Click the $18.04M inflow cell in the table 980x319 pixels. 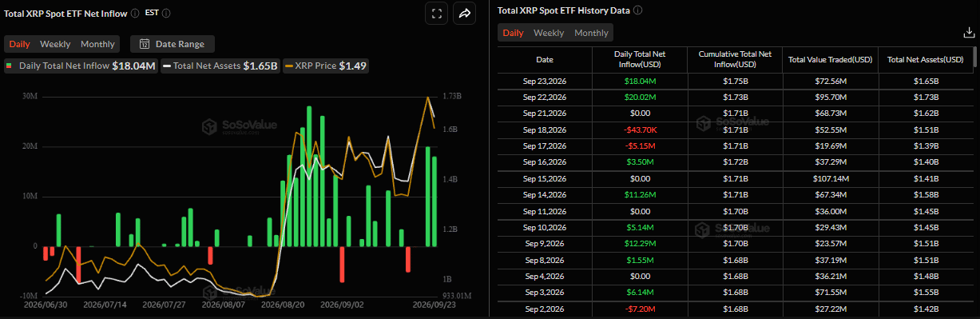tap(639, 82)
